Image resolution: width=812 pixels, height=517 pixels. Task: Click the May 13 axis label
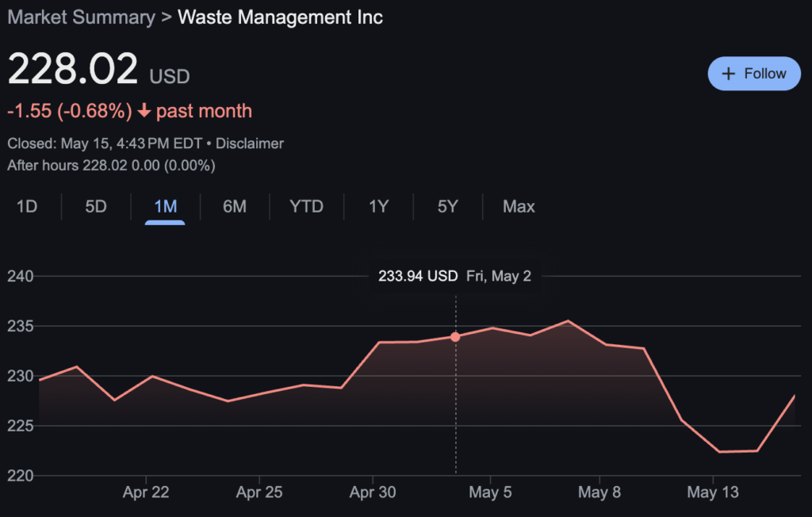pyautogui.click(x=713, y=492)
